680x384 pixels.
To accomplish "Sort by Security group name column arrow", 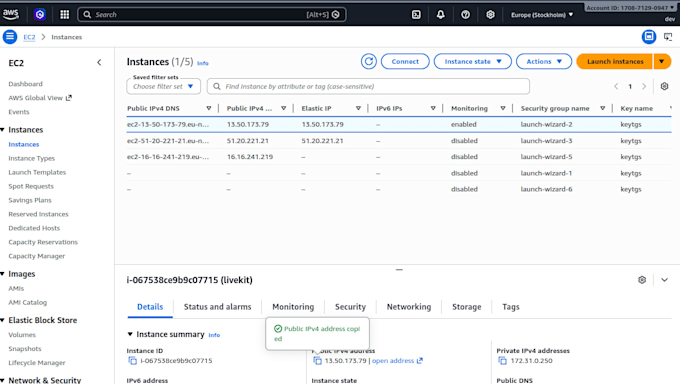I will pos(602,108).
